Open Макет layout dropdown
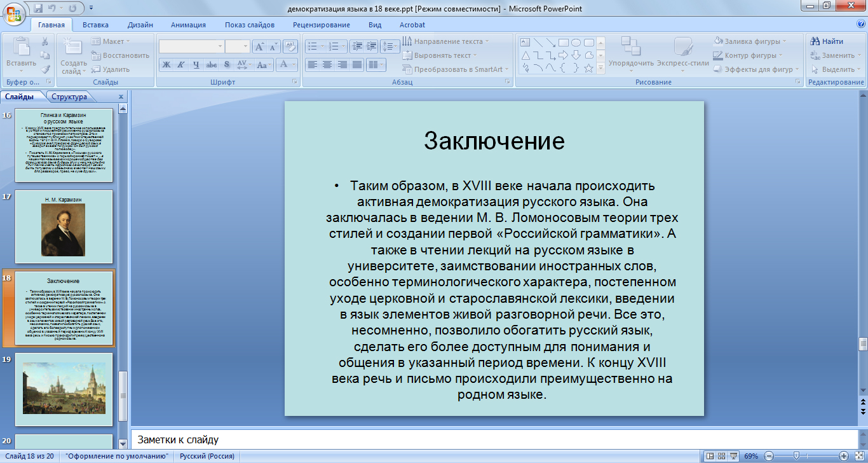The image size is (868, 463). (110, 41)
